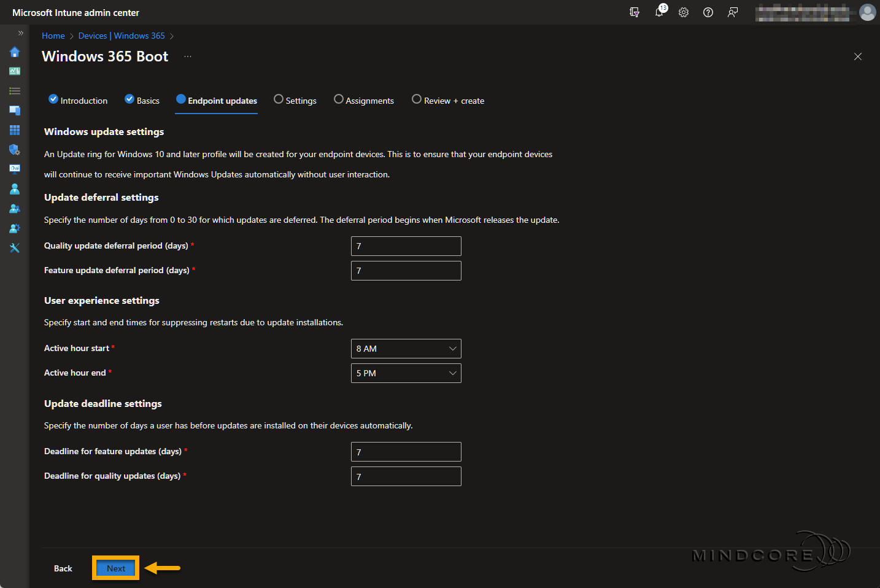Screen dimensions: 880x588
Task: Open the Apps grid icon
Action: point(15,130)
